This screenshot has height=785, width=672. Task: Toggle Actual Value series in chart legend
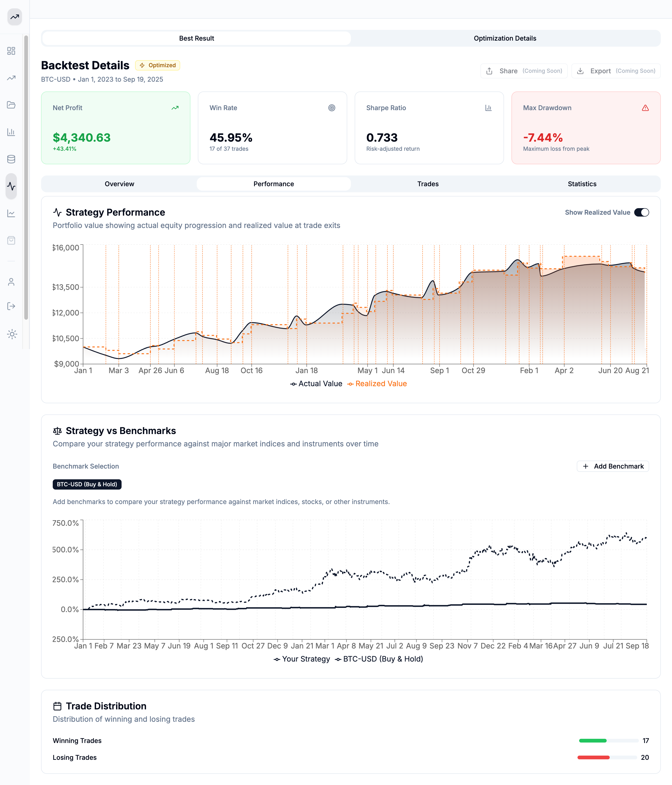pyautogui.click(x=316, y=384)
